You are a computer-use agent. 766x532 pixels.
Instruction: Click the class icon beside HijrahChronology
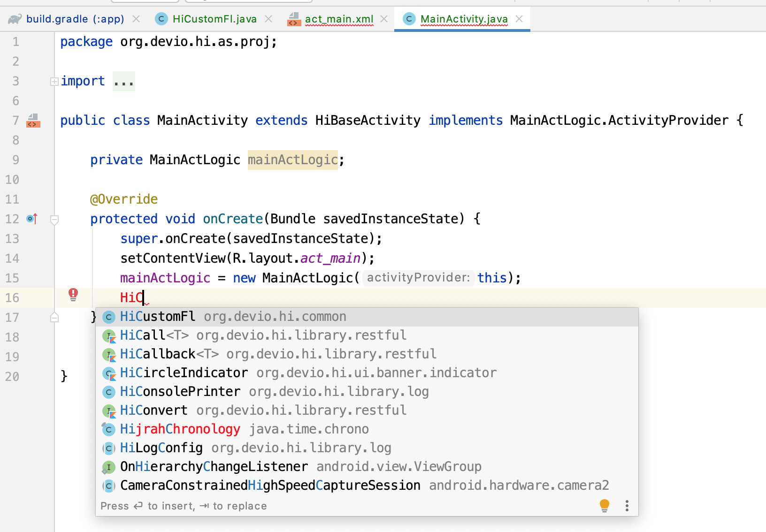pyautogui.click(x=109, y=429)
